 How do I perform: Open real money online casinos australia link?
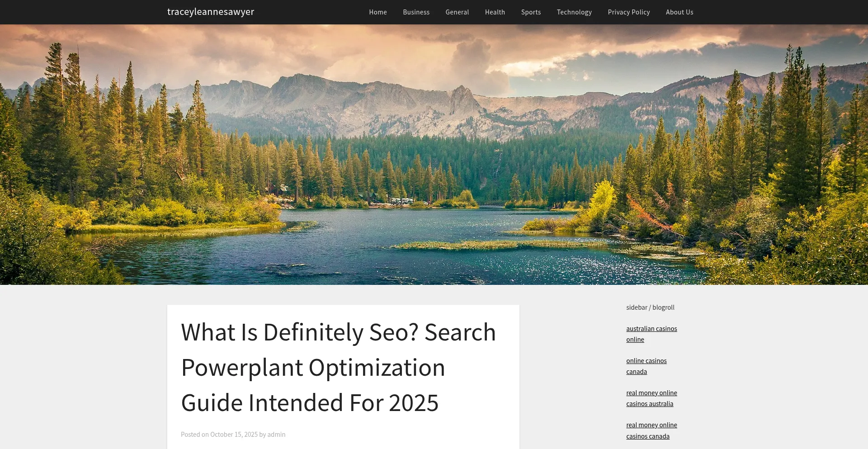tap(651, 398)
